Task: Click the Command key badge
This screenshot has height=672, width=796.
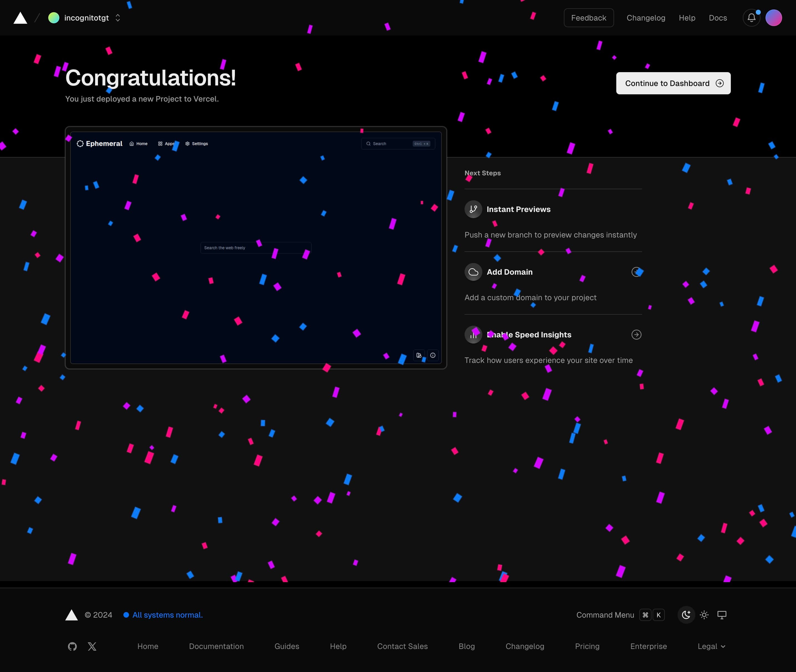Action: (645, 615)
